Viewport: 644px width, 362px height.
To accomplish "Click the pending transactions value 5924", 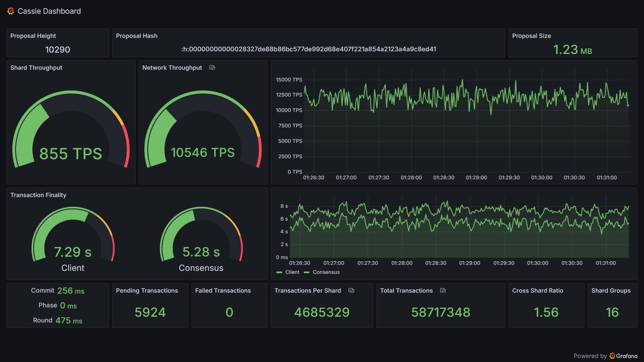I will pos(150,312).
